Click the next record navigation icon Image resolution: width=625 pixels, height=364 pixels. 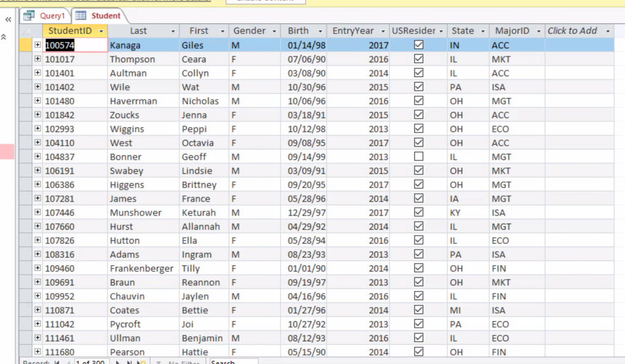click(x=117, y=360)
